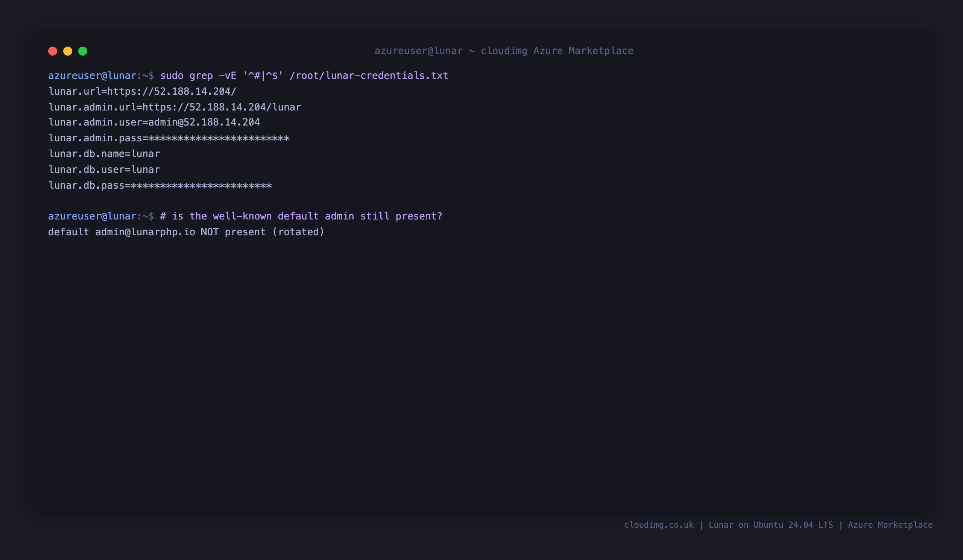963x560 pixels.
Task: Click the 'lunar.db.name=lunar' line
Action: click(x=104, y=154)
